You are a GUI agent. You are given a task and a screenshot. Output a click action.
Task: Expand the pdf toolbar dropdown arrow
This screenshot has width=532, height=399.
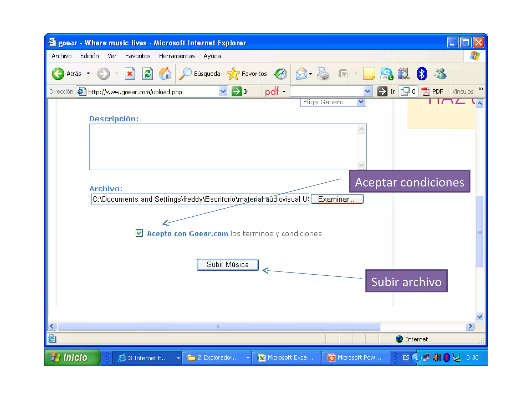[x=284, y=91]
